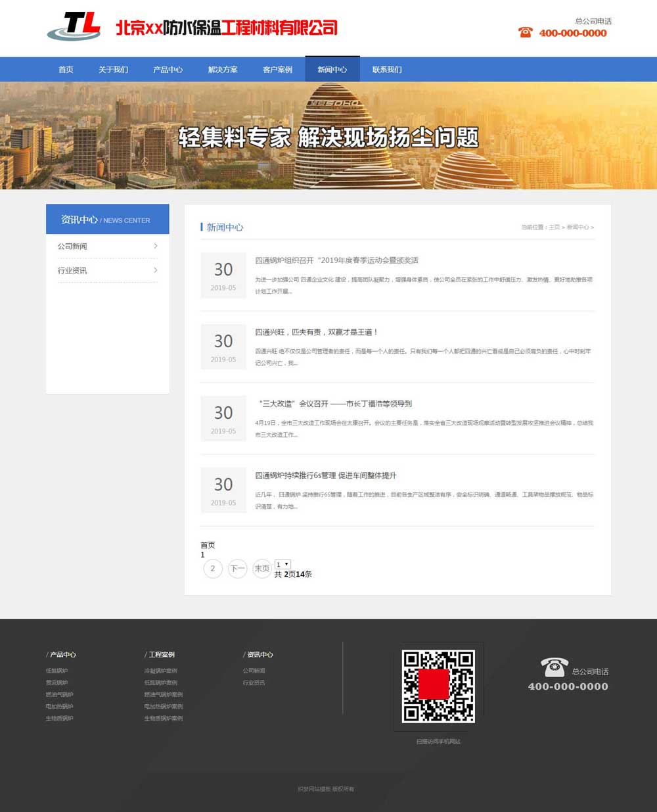
Task: Click the 公司新闻 link under footer 资讯中心
Action: [x=254, y=671]
